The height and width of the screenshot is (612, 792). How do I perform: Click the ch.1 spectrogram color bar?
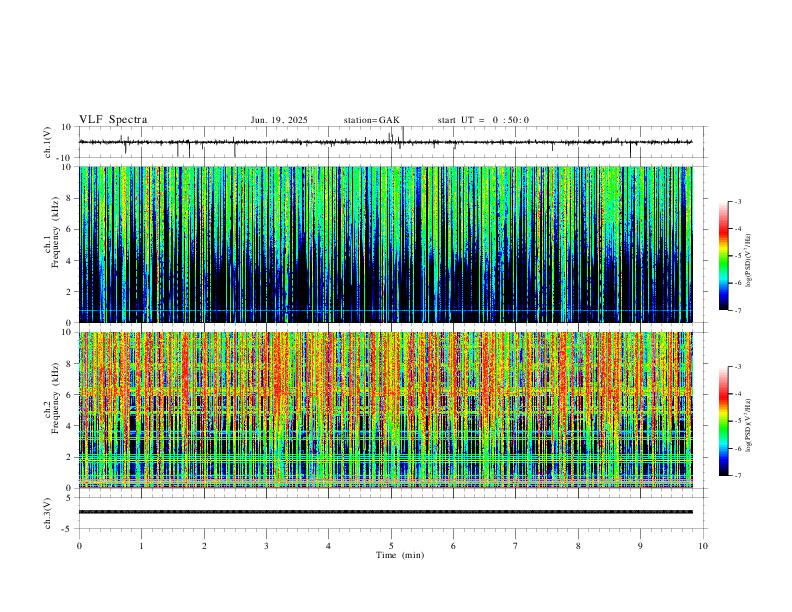pos(724,256)
